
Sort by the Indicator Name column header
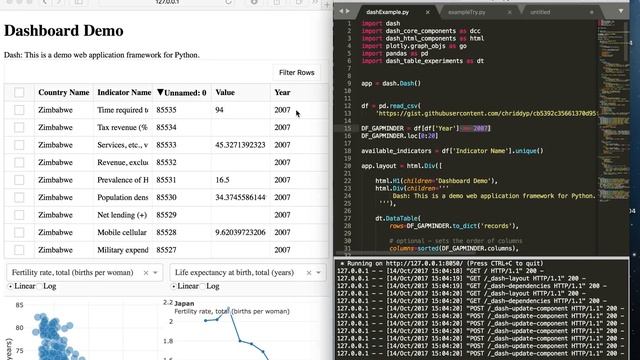[124, 92]
